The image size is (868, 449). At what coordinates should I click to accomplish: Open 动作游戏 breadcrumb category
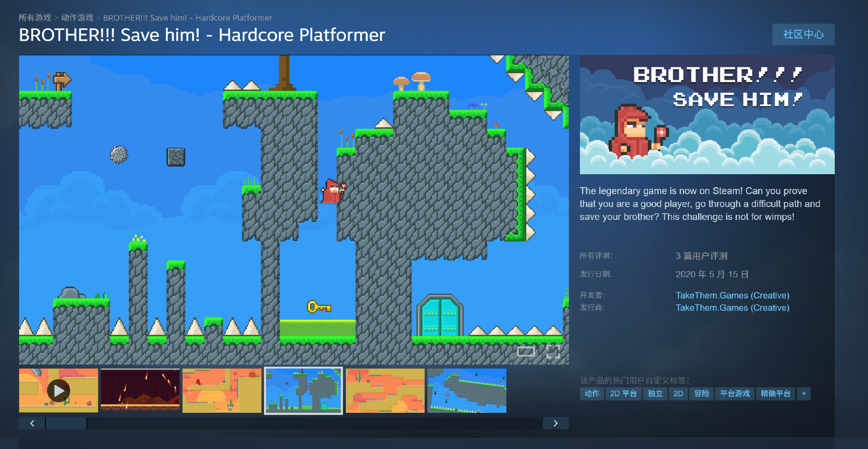pos(77,18)
